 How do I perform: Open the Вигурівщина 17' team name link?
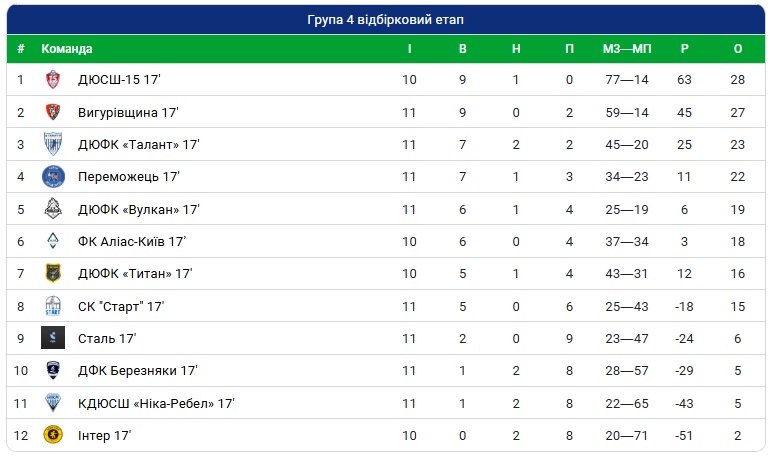[x=128, y=112]
